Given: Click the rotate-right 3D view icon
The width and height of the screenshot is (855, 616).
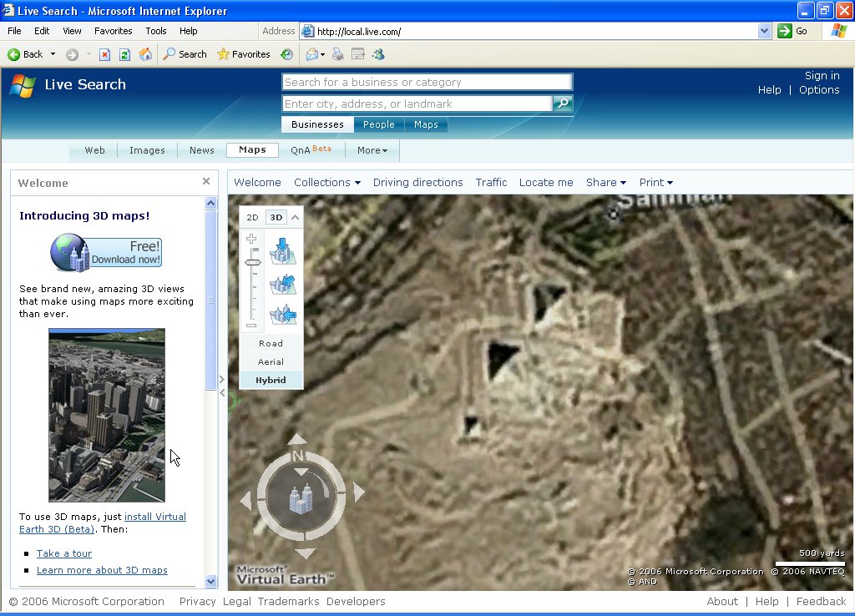Looking at the screenshot, I should [x=283, y=285].
